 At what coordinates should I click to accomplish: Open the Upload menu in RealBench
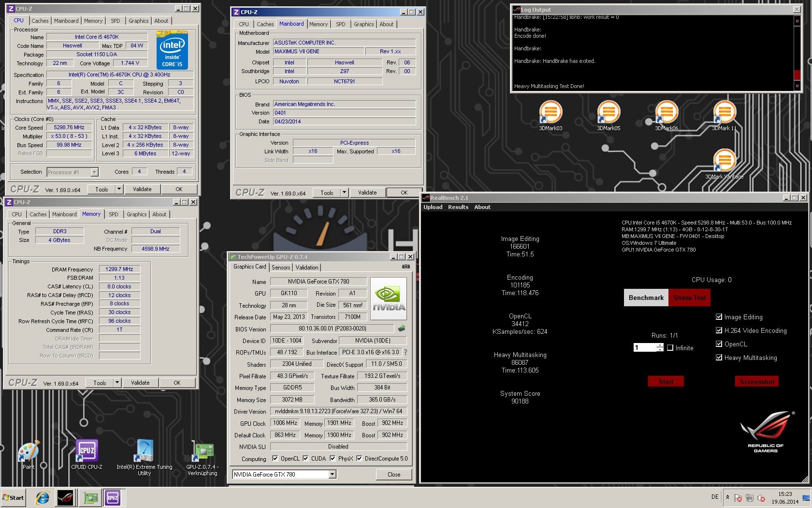pos(433,207)
